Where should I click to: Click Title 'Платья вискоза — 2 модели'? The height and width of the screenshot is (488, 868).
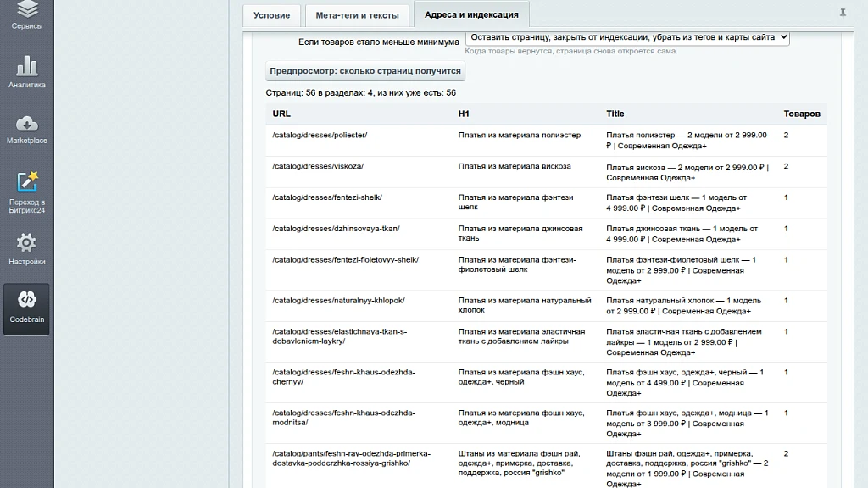(x=687, y=172)
